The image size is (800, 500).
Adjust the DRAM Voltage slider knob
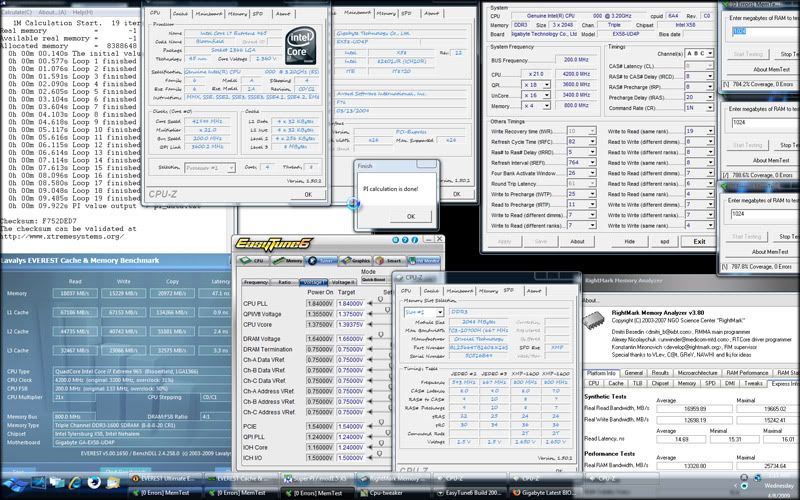381,335
